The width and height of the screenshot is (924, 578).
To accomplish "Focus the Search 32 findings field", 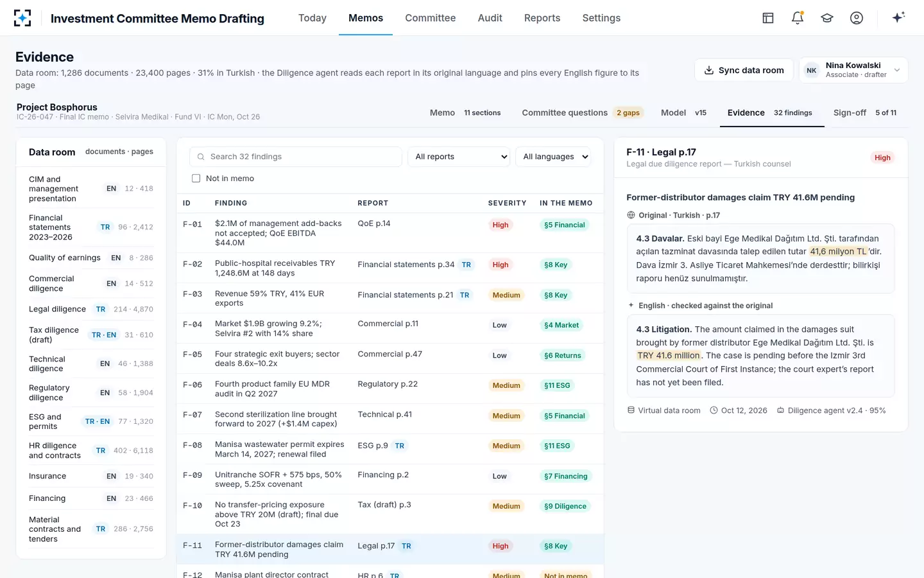I will click(x=296, y=157).
